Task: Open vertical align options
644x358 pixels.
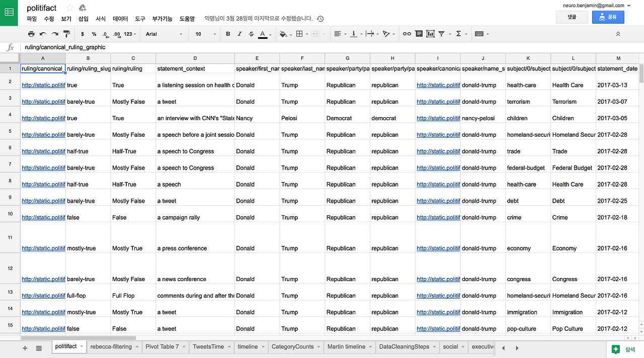Action: coord(356,34)
